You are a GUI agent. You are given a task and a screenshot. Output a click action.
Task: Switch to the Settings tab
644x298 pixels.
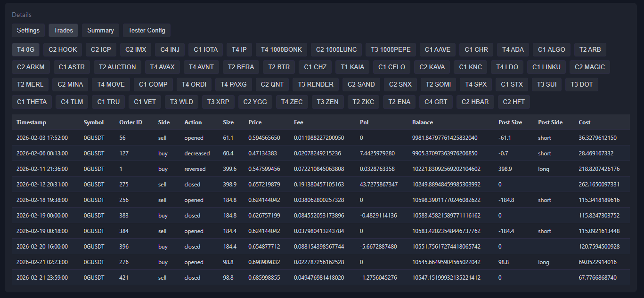(x=28, y=30)
